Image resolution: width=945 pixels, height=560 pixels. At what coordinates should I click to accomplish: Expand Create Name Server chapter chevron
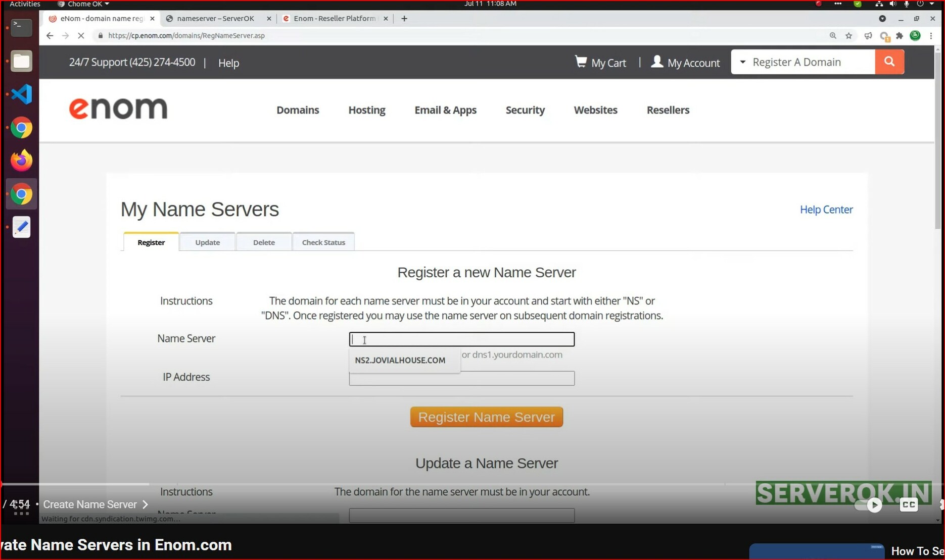(146, 504)
